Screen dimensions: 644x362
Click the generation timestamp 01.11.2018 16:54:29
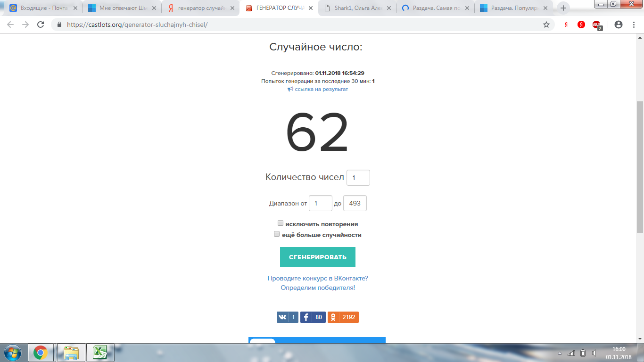[339, 73]
